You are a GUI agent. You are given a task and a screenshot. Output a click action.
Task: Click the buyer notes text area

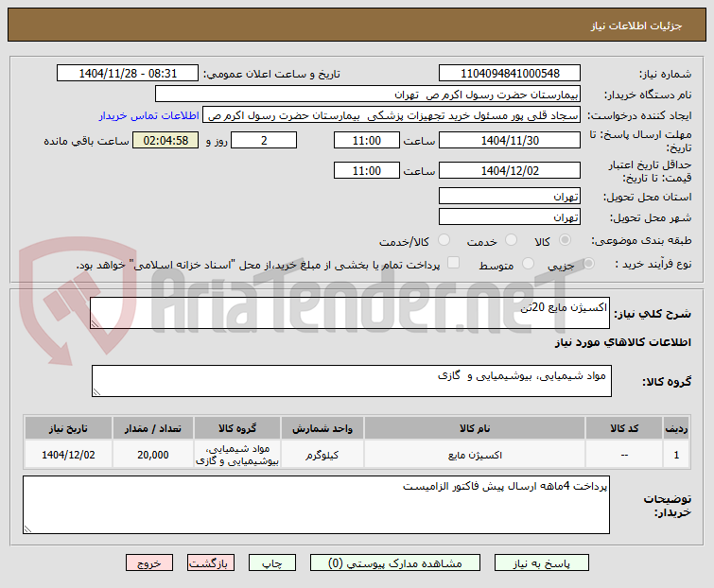click(316, 505)
